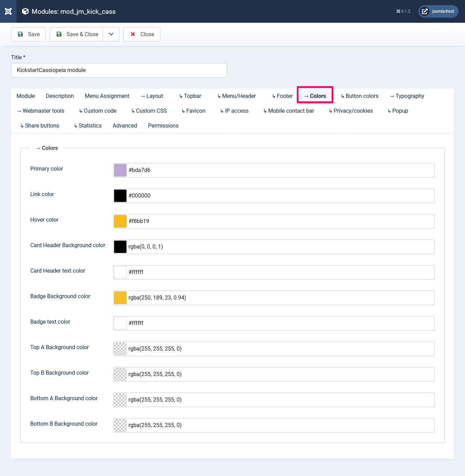Open the Menu Assignment tab
Viewport: 465px width, 476px height.
(107, 96)
